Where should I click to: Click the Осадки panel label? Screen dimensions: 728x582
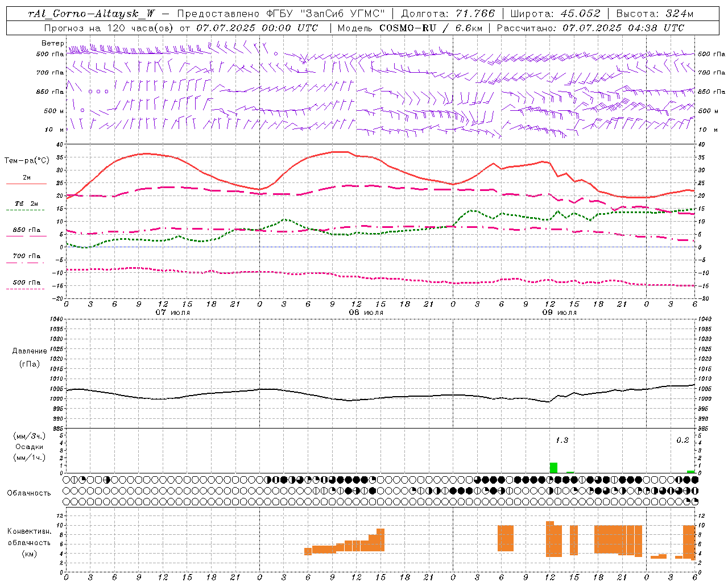[30, 447]
